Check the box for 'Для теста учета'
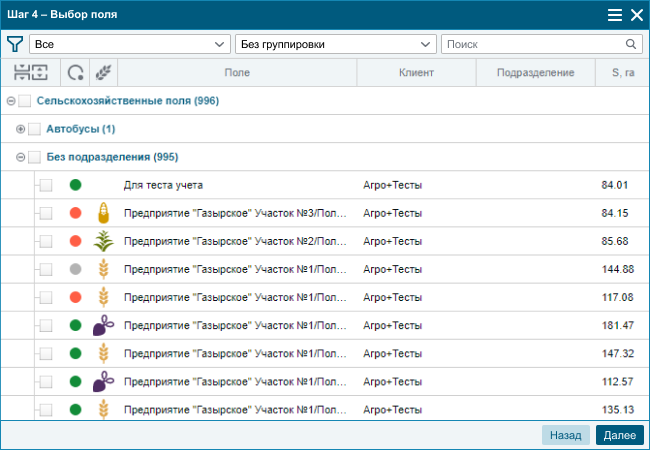Viewport: 650px width, 450px height. tap(46, 185)
